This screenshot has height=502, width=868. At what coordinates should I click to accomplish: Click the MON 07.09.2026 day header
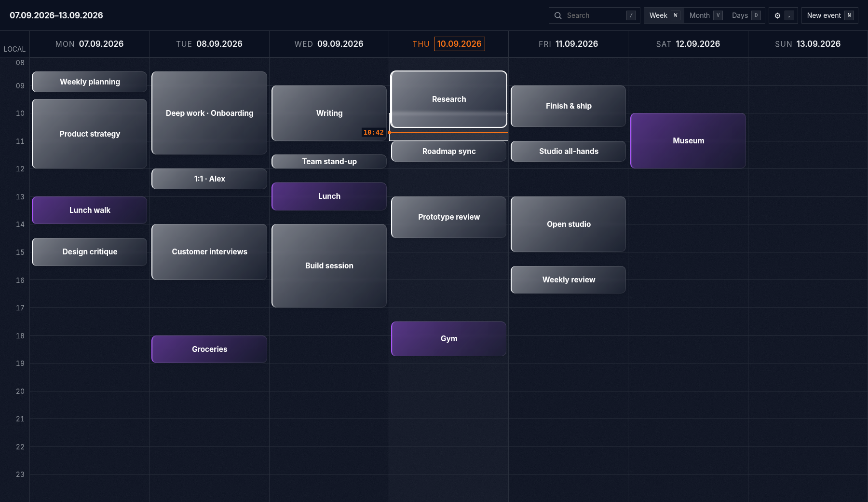tap(89, 44)
